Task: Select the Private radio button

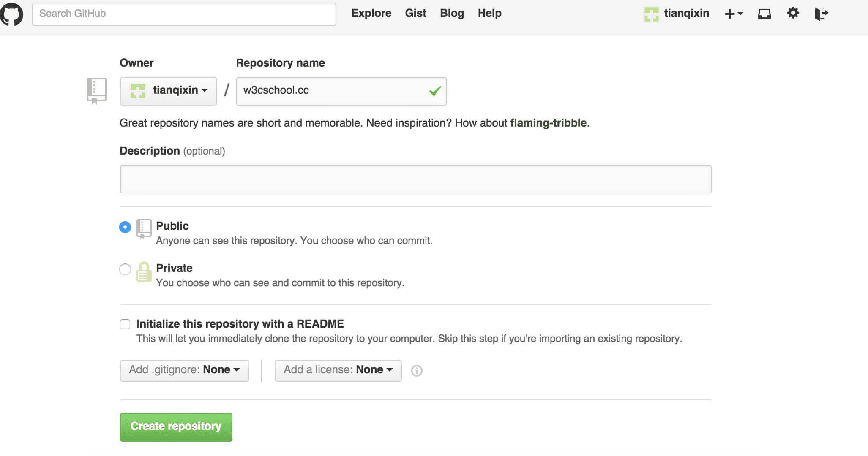Action: [125, 269]
